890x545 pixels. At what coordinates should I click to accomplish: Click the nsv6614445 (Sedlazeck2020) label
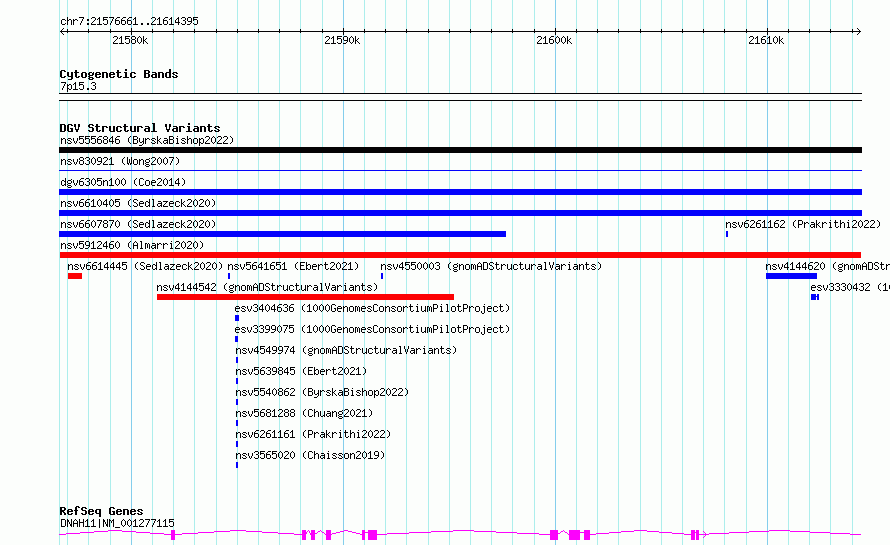tap(145, 266)
